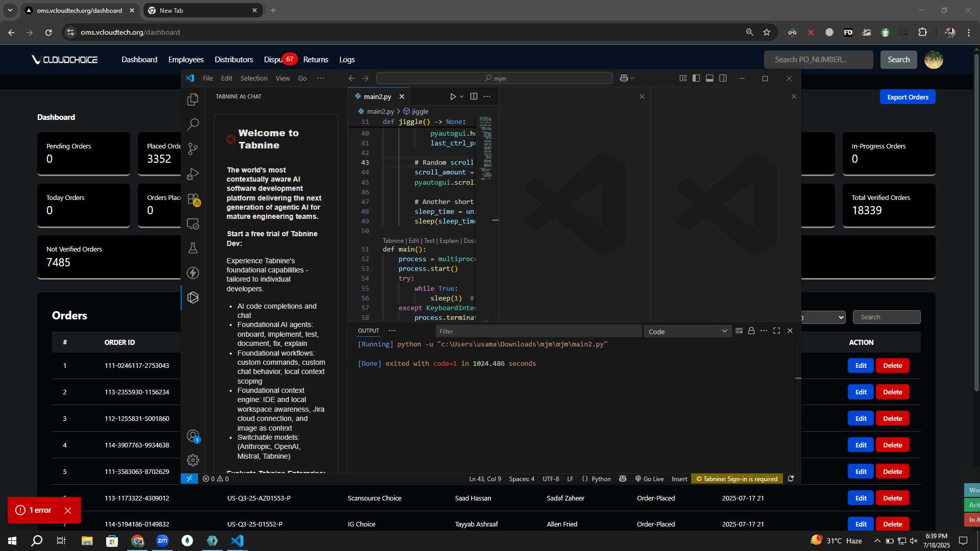980x551 pixels.
Task: Open the Testing flask icon
Action: pyautogui.click(x=193, y=248)
